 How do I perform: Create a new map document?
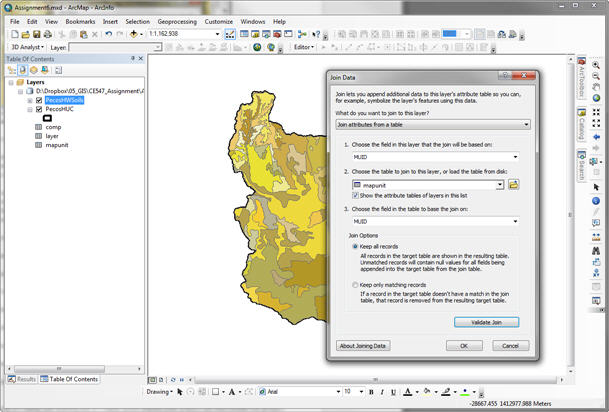[14, 34]
